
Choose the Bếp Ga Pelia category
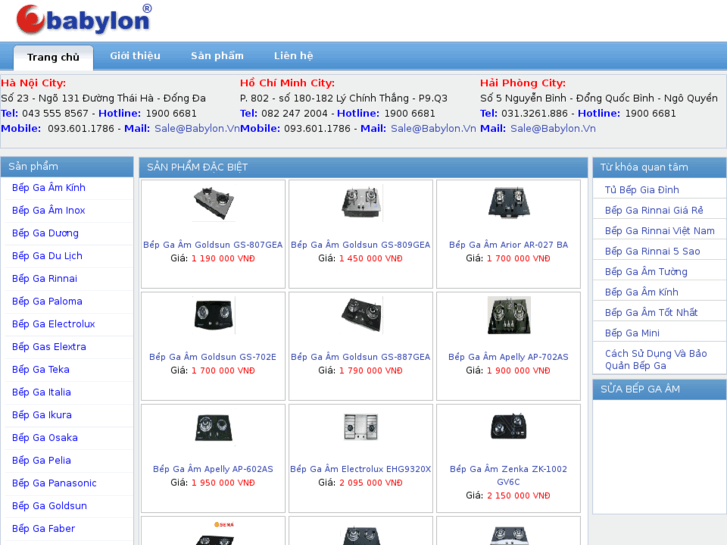41,461
